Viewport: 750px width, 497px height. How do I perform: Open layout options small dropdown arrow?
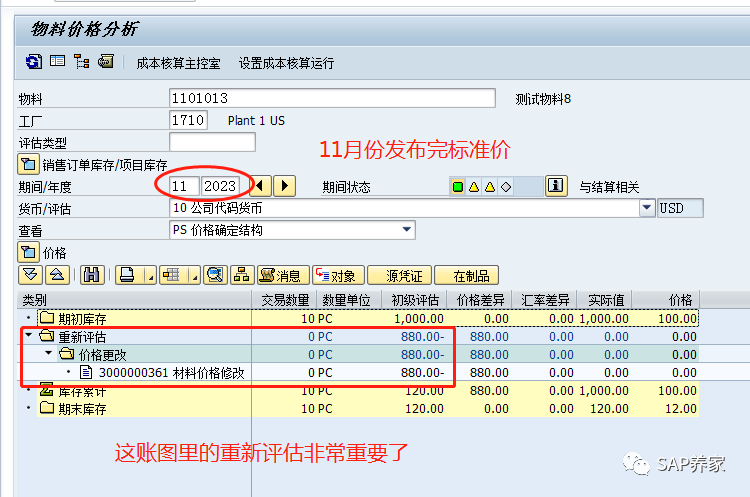194,276
